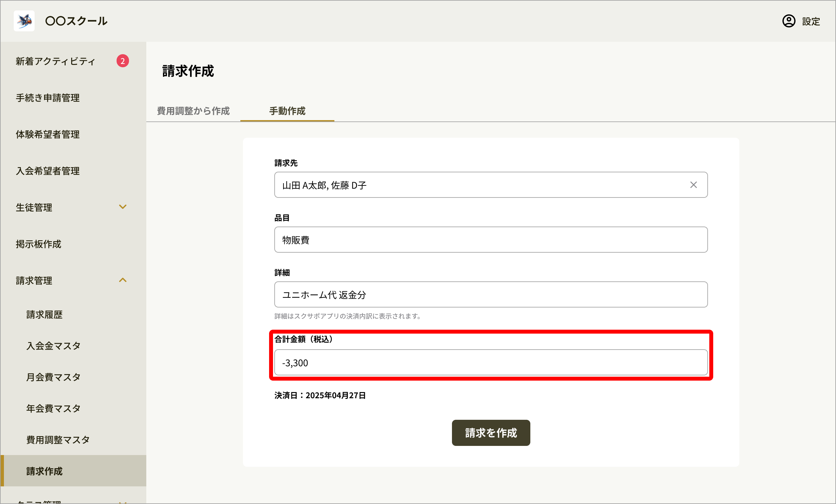Click the 請求作成 page heading
The image size is (836, 504).
pos(188,71)
